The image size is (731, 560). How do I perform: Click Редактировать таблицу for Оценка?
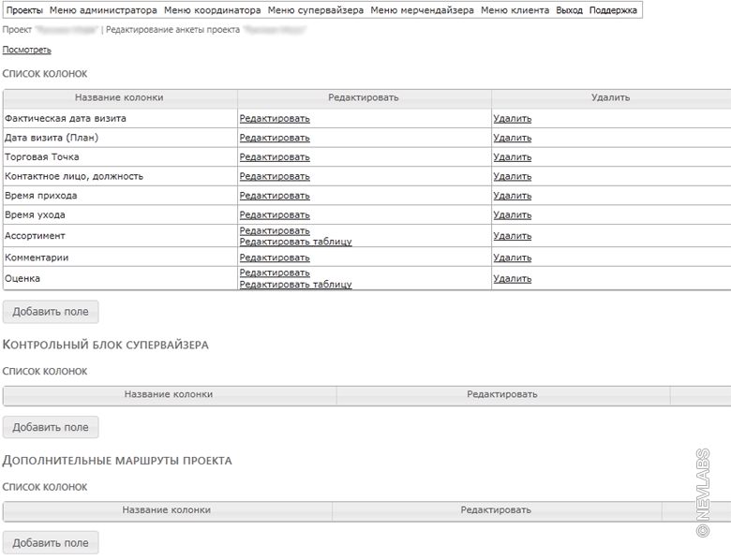point(295,285)
